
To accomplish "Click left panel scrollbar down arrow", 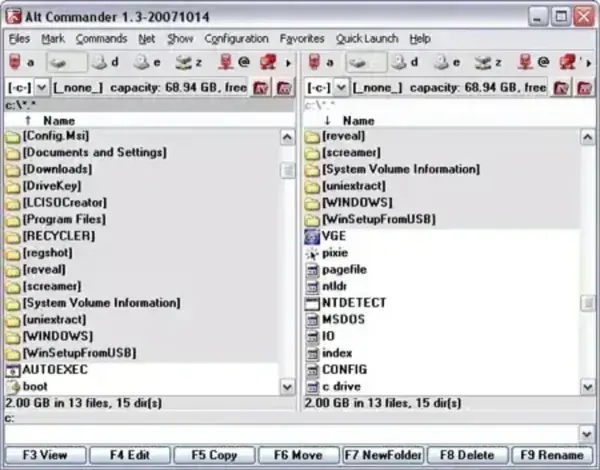I will [x=287, y=387].
